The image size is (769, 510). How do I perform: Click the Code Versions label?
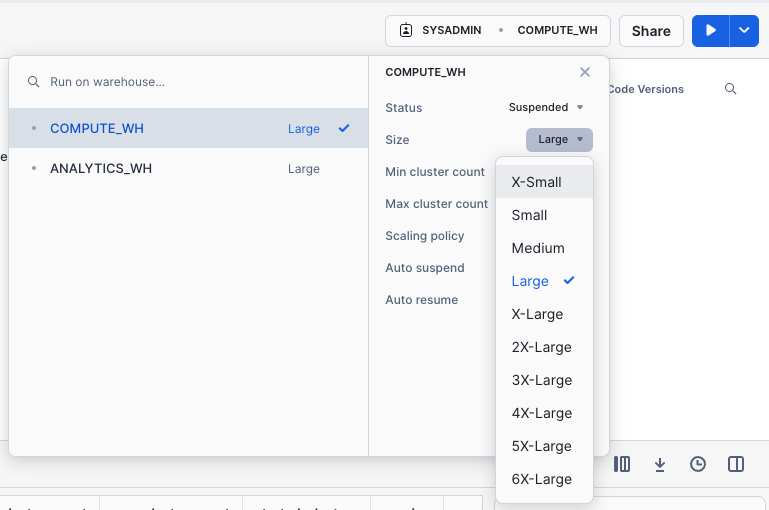(x=646, y=89)
